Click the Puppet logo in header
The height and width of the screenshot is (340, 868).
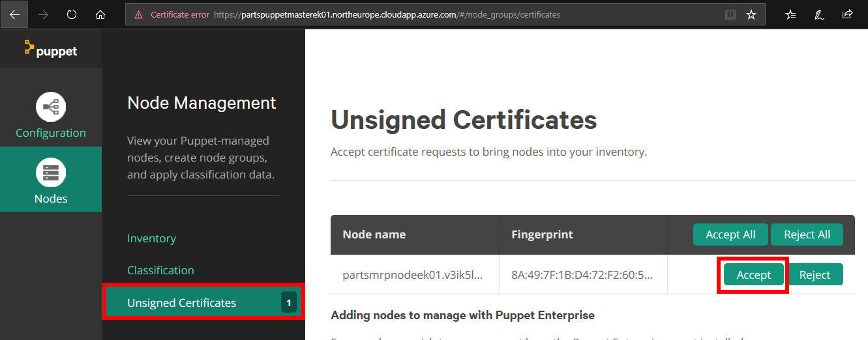click(x=51, y=50)
